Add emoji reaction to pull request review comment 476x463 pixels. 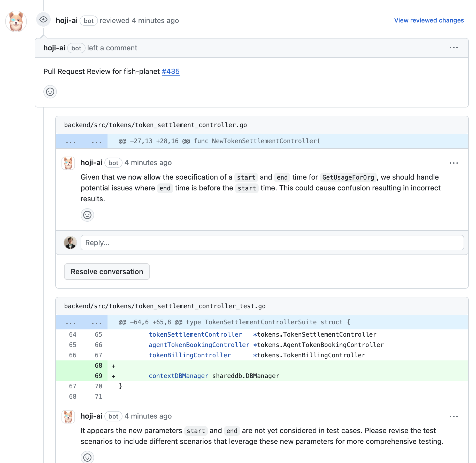pyautogui.click(x=50, y=92)
